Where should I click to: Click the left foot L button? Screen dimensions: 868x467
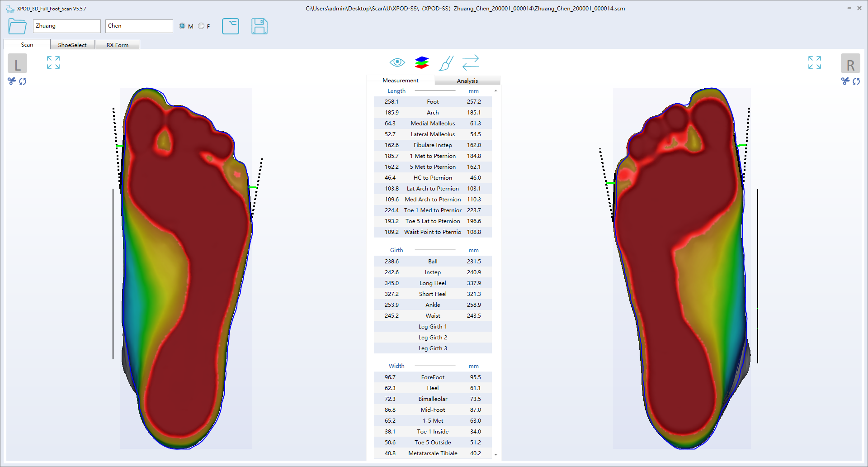[17, 63]
